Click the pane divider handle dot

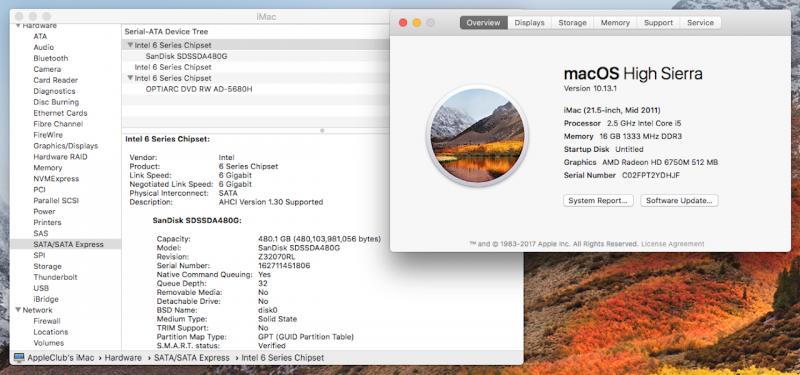click(x=322, y=131)
